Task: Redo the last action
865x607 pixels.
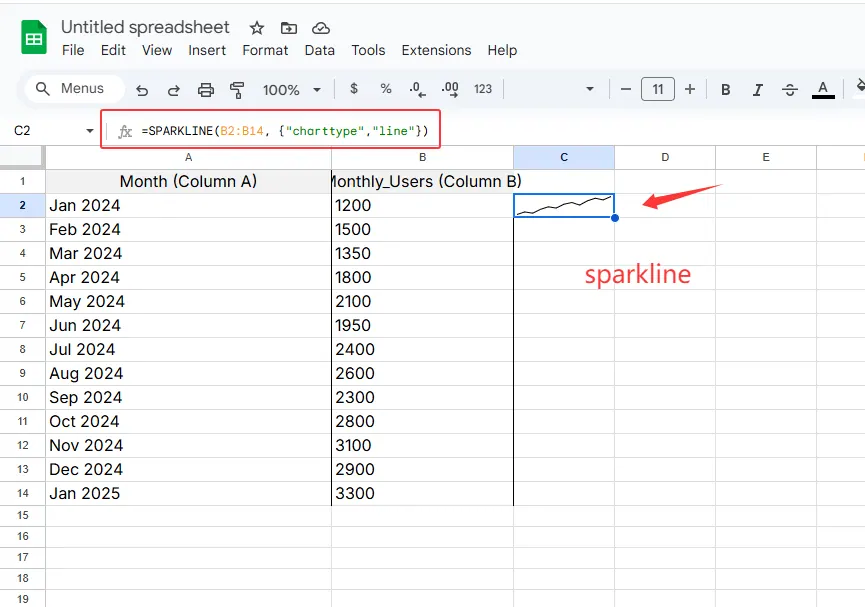Action: pos(172,89)
